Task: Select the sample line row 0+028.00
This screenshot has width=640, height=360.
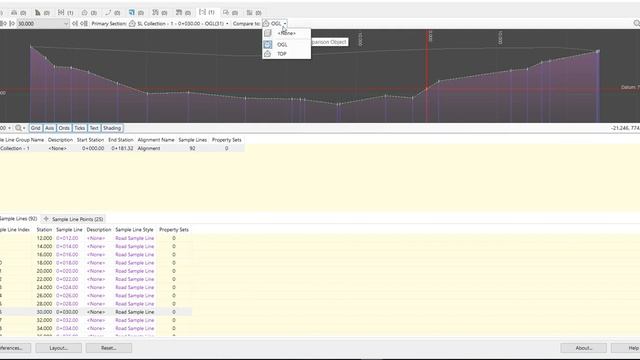Action: coord(96,304)
